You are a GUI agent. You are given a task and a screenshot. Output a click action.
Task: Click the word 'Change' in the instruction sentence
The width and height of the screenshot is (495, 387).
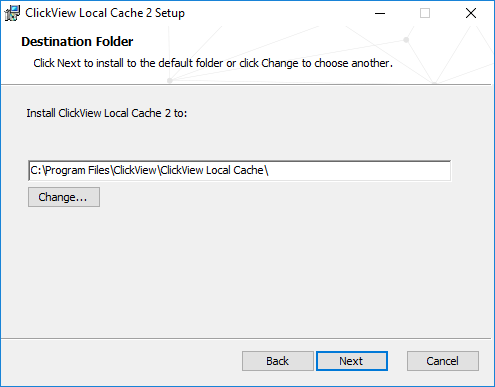(x=280, y=63)
